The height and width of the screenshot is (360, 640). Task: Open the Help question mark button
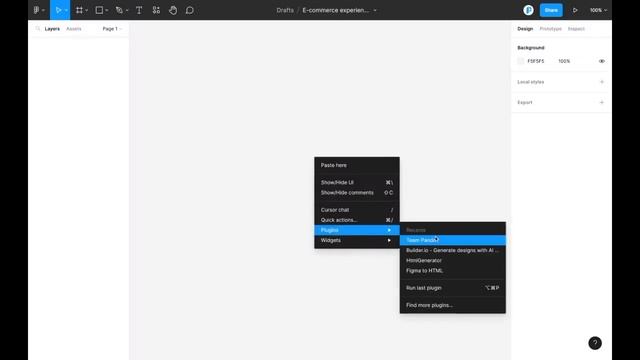(595, 343)
